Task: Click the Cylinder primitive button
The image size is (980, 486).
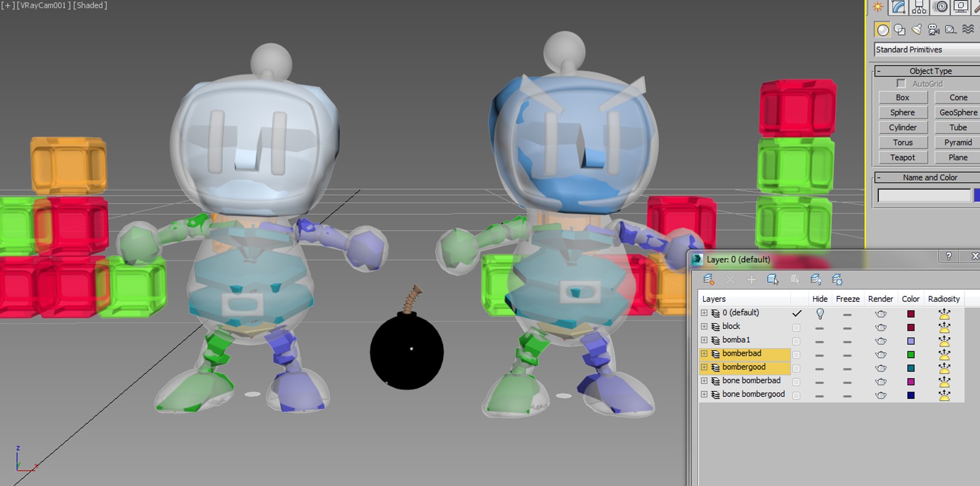Action: pos(902,128)
